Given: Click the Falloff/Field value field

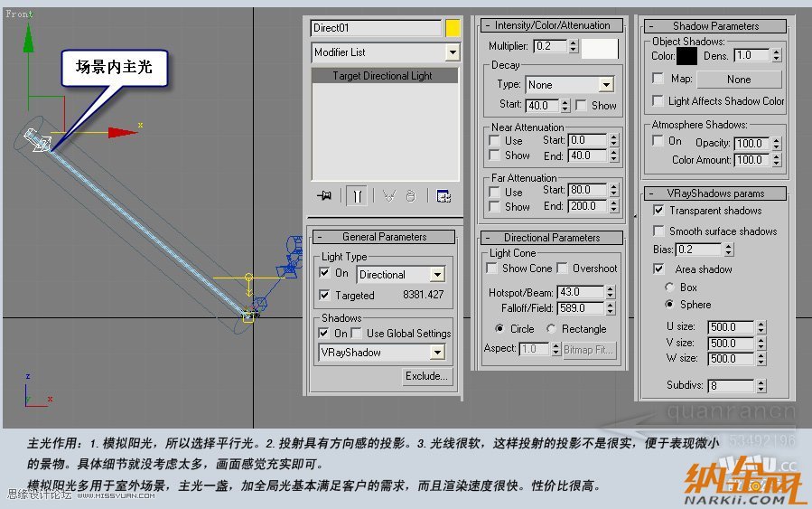Looking at the screenshot, I should click(581, 308).
